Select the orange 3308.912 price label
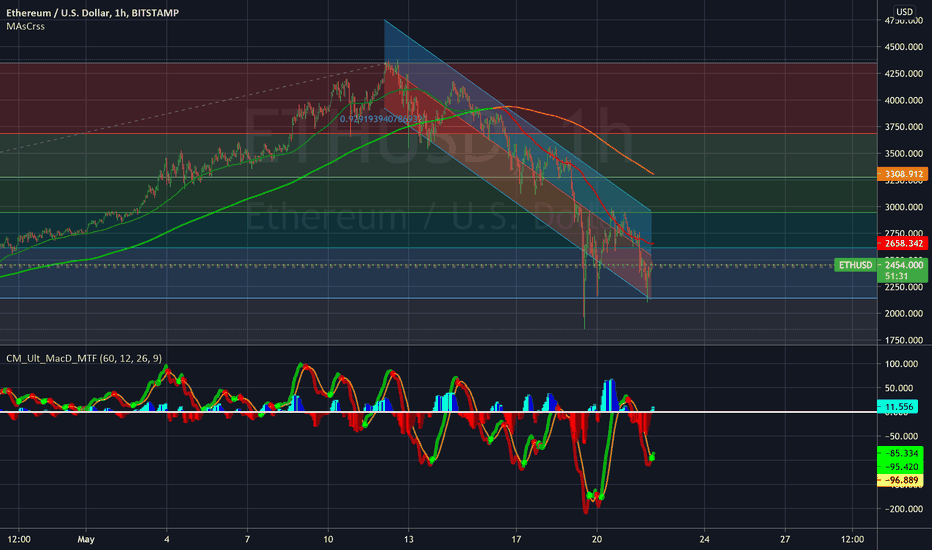This screenshot has height=550, width=932. pos(902,174)
